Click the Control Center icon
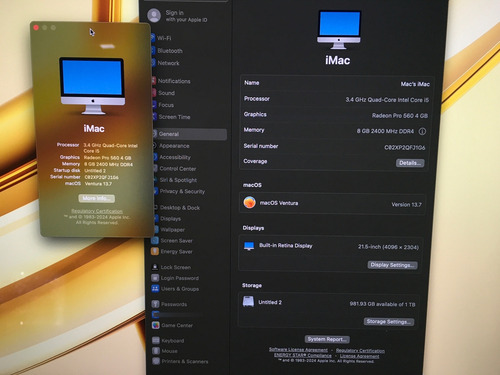The height and width of the screenshot is (375, 500). 155,168
